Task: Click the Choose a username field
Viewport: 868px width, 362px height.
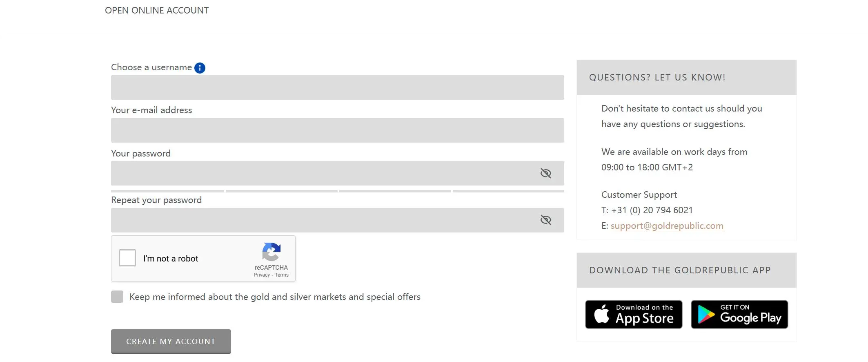Action: click(x=338, y=87)
